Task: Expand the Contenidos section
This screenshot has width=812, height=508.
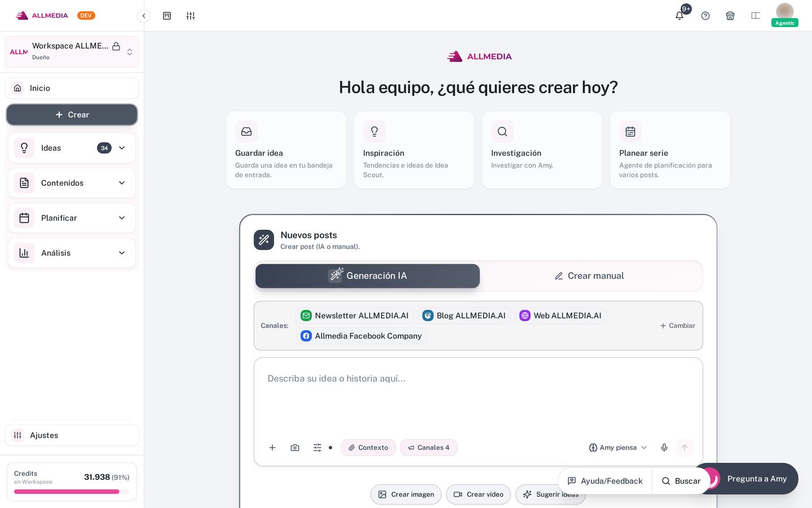Action: 72,183
